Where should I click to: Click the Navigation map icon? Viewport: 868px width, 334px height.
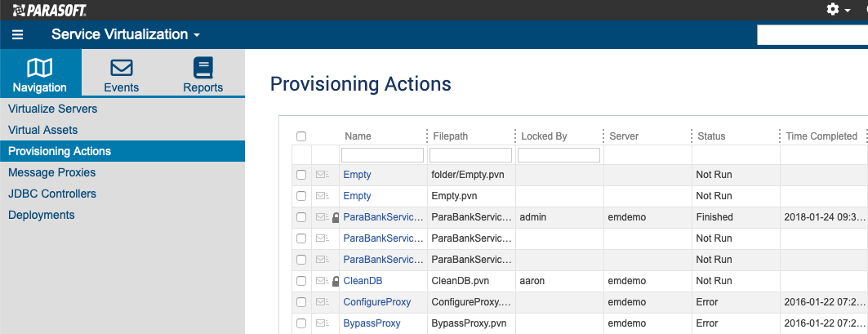[40, 68]
